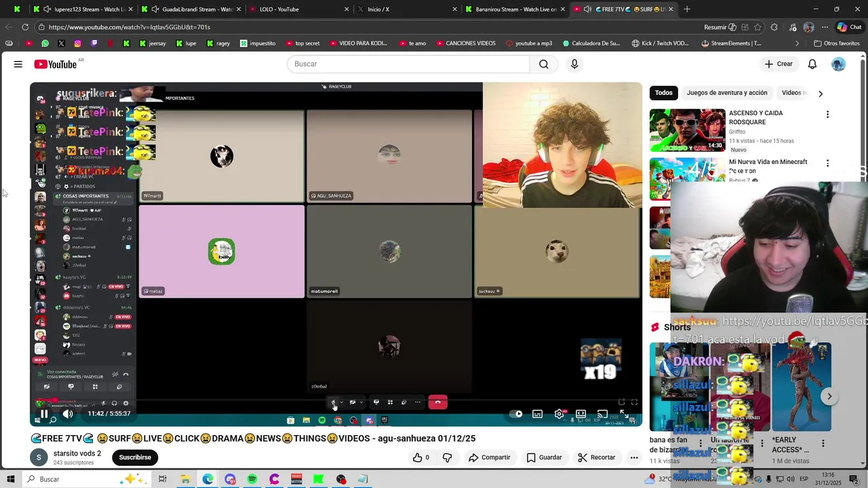
Task: Open File Explorer from taskbar
Action: tap(184, 479)
